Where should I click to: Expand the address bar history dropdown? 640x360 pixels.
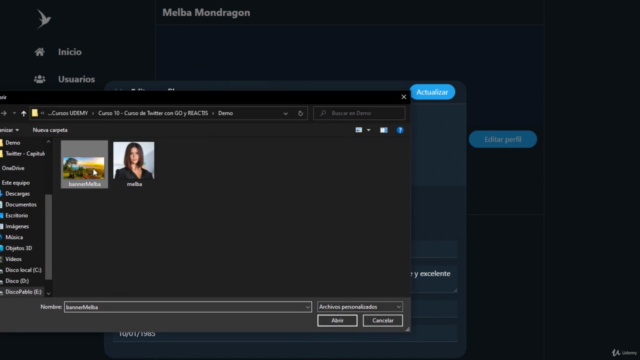(x=285, y=113)
